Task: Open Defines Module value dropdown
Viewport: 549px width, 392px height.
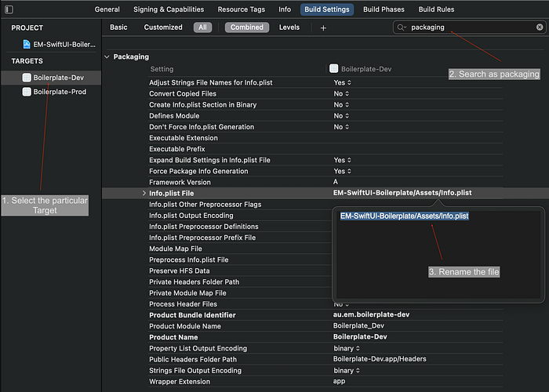Action: 341,116
